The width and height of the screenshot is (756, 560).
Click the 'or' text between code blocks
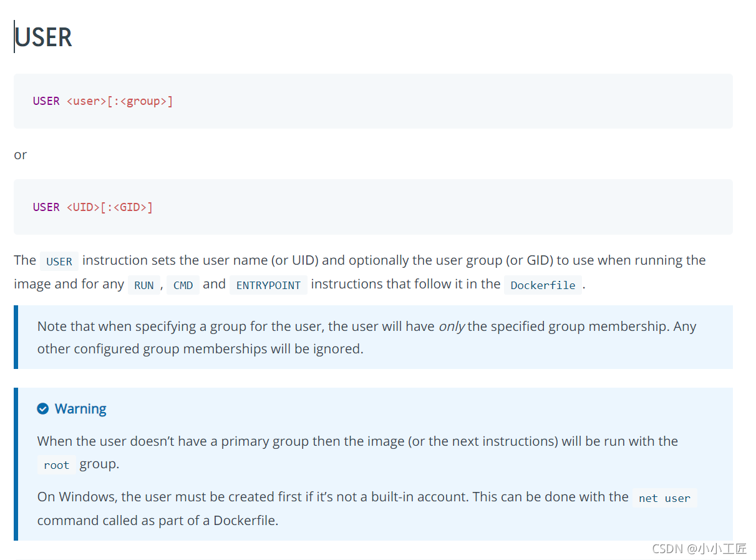coord(21,155)
